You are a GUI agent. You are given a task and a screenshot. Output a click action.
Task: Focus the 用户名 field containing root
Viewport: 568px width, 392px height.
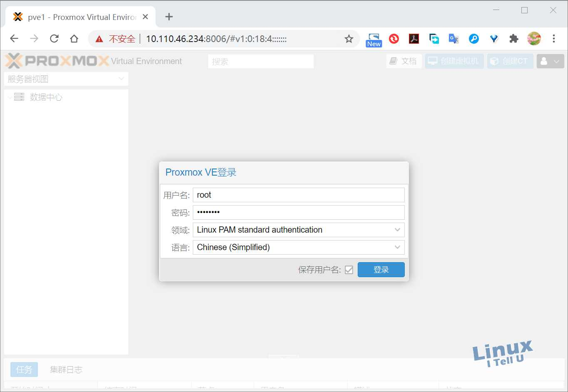(299, 195)
